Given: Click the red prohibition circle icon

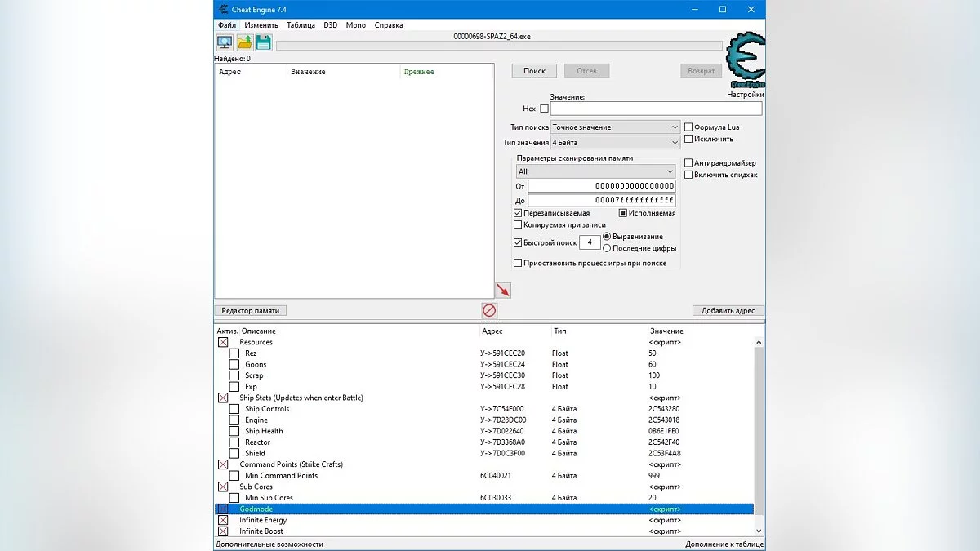Looking at the screenshot, I should tap(488, 310).
